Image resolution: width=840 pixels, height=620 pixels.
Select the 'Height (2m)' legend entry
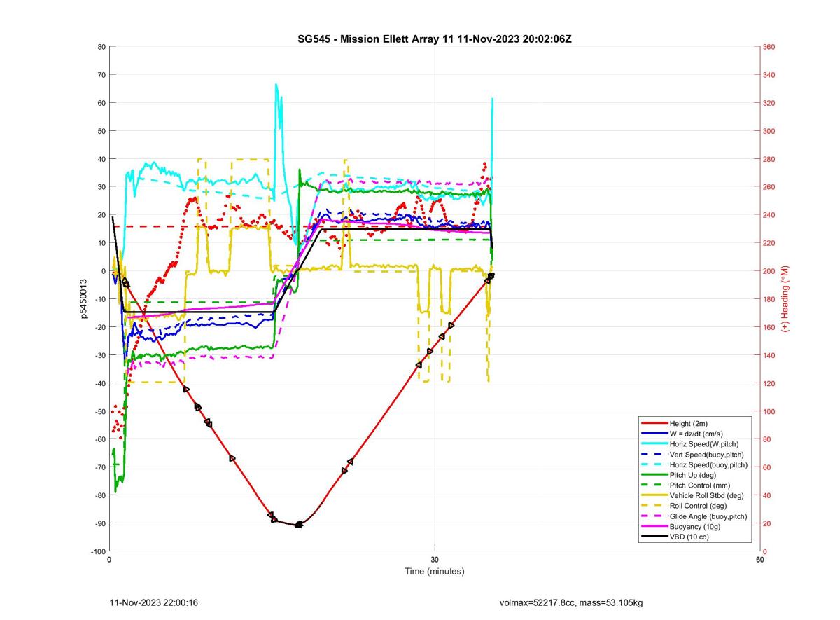coord(689,423)
